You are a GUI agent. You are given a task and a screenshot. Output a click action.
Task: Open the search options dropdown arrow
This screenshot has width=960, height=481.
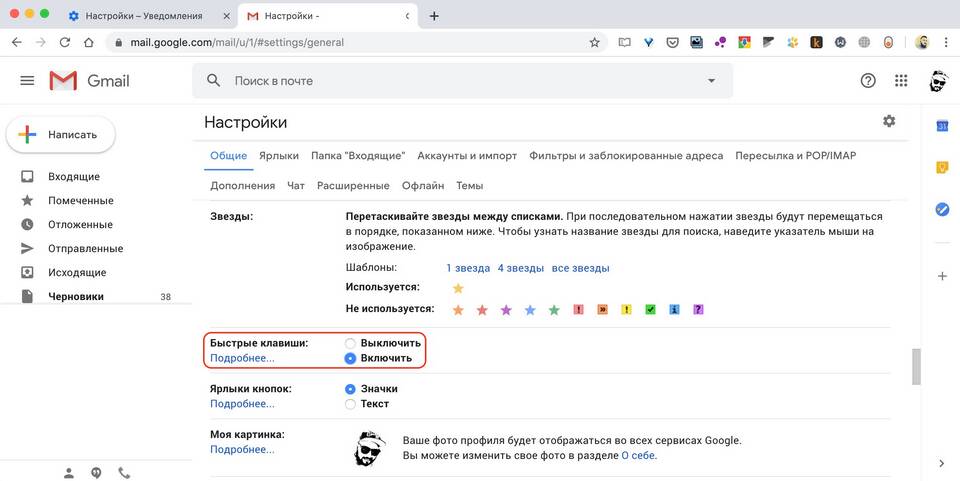[712, 81]
